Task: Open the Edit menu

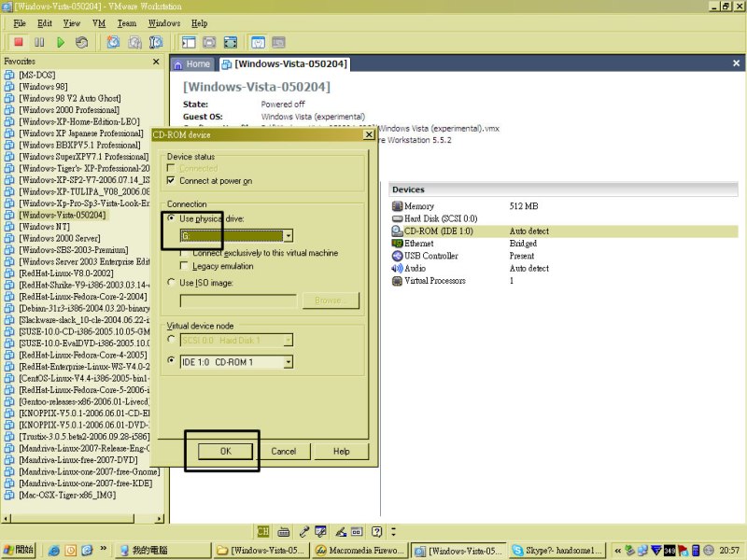Action: coord(45,23)
